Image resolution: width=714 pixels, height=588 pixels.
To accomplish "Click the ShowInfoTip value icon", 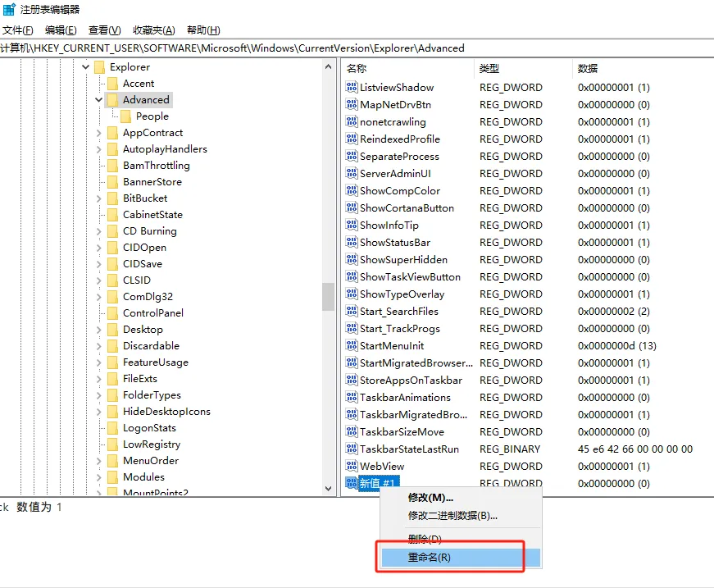I will (352, 225).
